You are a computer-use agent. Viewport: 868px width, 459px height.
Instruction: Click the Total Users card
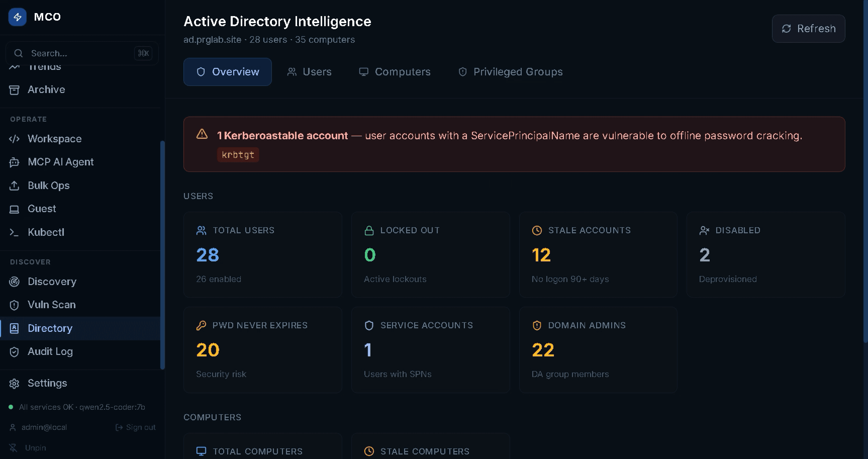click(x=263, y=255)
